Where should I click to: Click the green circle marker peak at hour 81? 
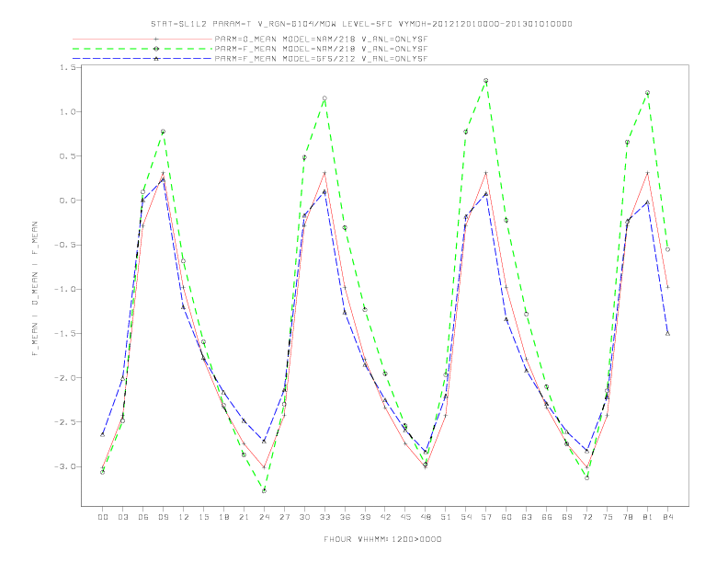pos(648,93)
